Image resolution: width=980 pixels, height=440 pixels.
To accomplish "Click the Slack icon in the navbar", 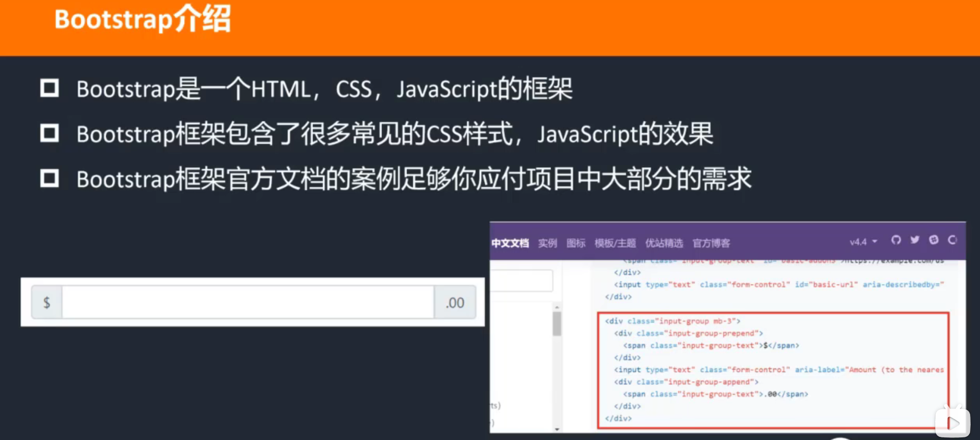I will point(934,240).
